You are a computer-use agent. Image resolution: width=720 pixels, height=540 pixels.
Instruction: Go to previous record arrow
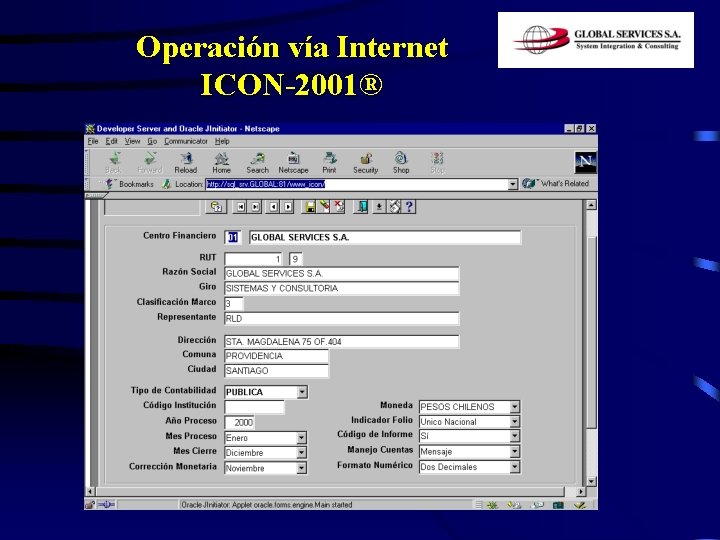(x=273, y=207)
